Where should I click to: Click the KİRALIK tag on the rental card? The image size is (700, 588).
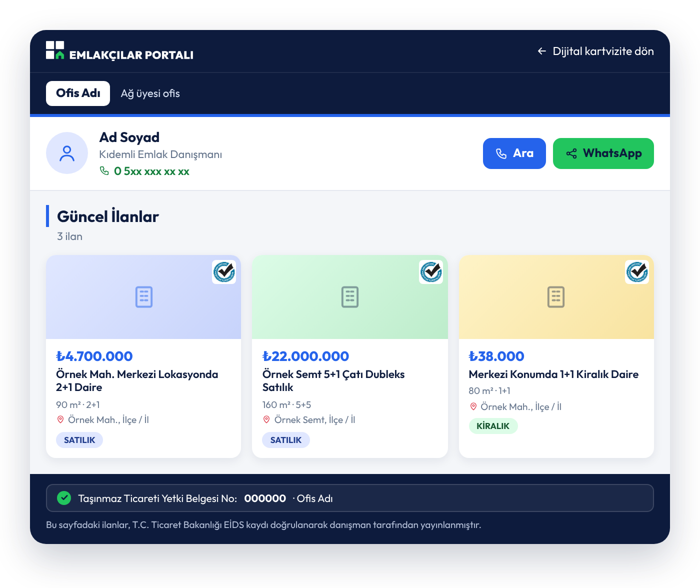[493, 426]
